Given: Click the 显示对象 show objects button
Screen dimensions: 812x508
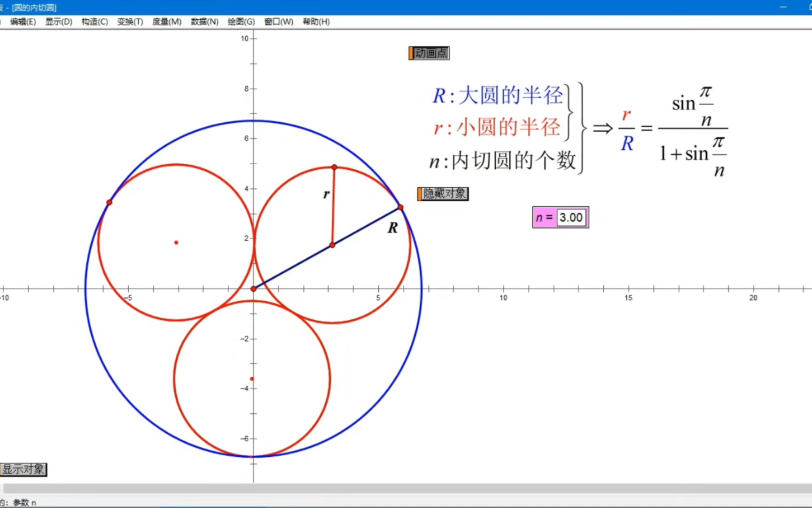Looking at the screenshot, I should pos(23,469).
